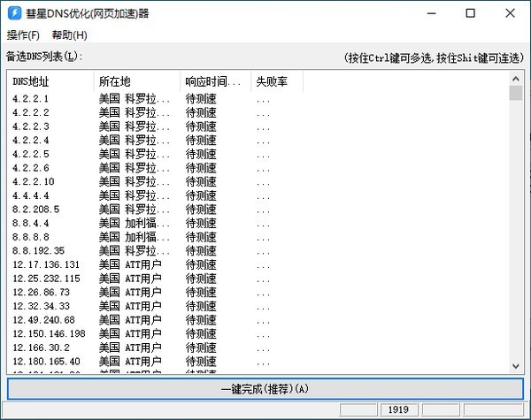Image resolution: width=531 pixels, height=420 pixels.
Task: Click the 失败率 column header
Action: [x=276, y=81]
